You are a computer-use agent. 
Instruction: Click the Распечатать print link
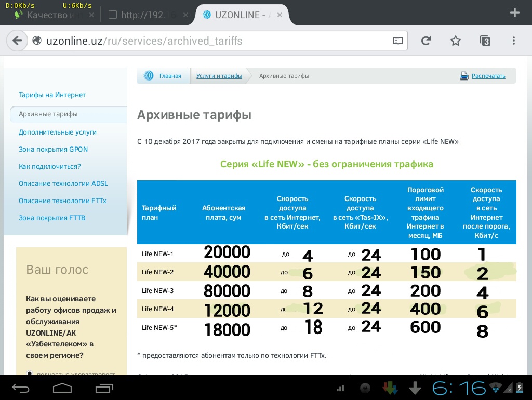488,76
